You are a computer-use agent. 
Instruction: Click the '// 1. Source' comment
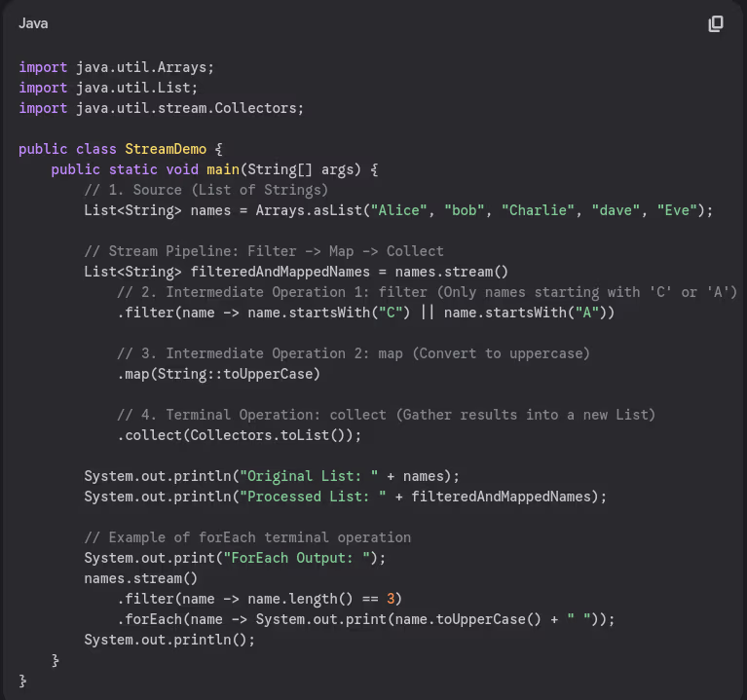tap(205, 190)
